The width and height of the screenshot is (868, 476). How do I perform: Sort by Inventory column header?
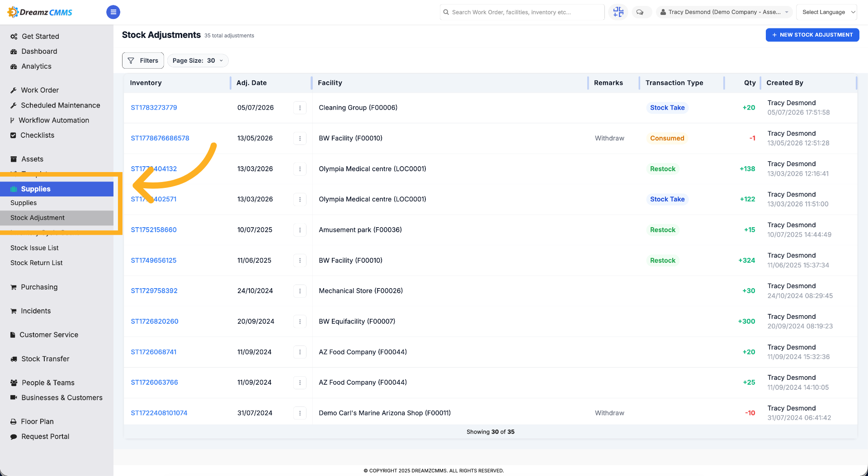click(x=146, y=83)
